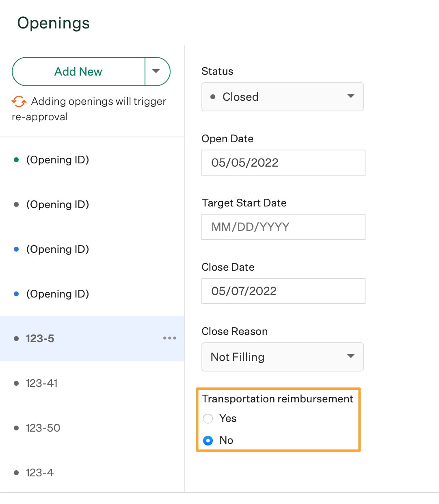Viewport: 439px width, 504px height.
Task: Expand the Add New split-button arrow
Action: point(157,72)
